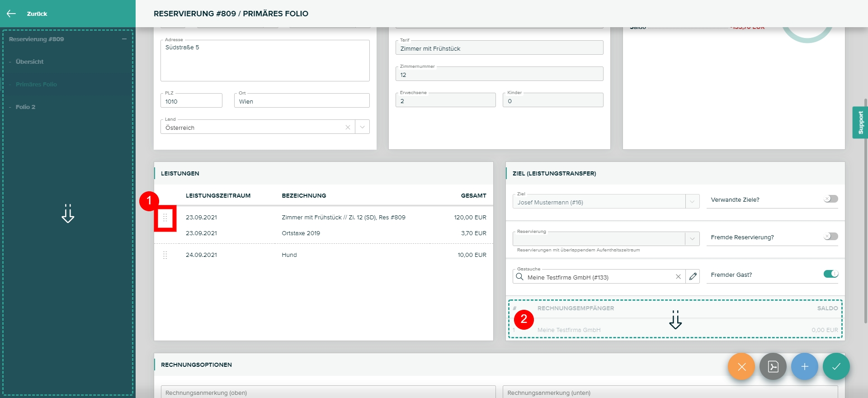Viewport: 868px width, 398px height.
Task: Click the grey PDF export button
Action: click(773, 366)
